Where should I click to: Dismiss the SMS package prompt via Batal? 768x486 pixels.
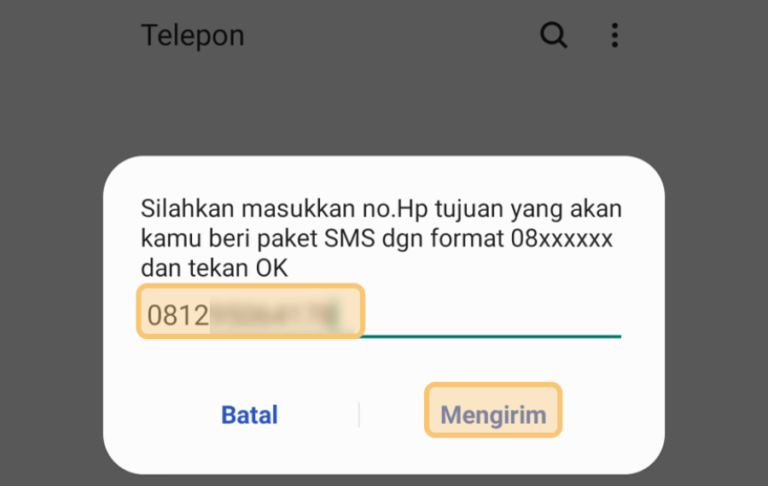(249, 415)
